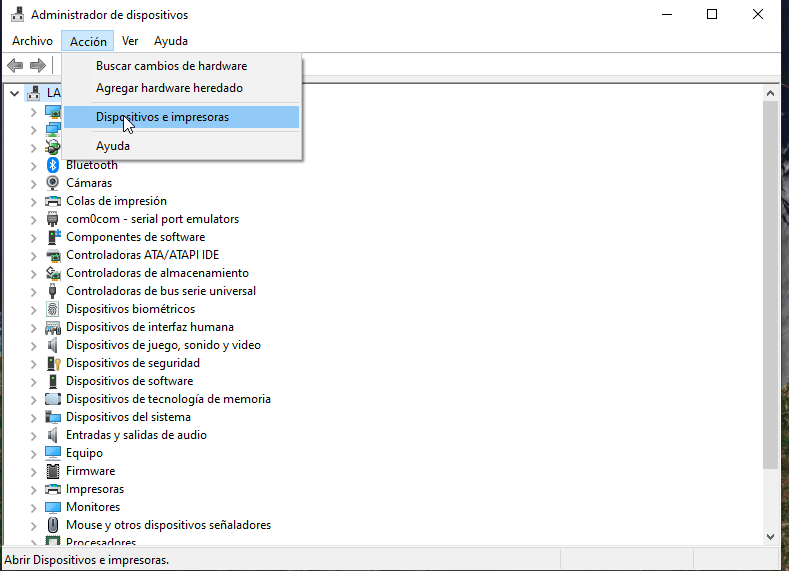Select the Firmware chip icon
Image resolution: width=789 pixels, height=571 pixels.
[x=53, y=471]
